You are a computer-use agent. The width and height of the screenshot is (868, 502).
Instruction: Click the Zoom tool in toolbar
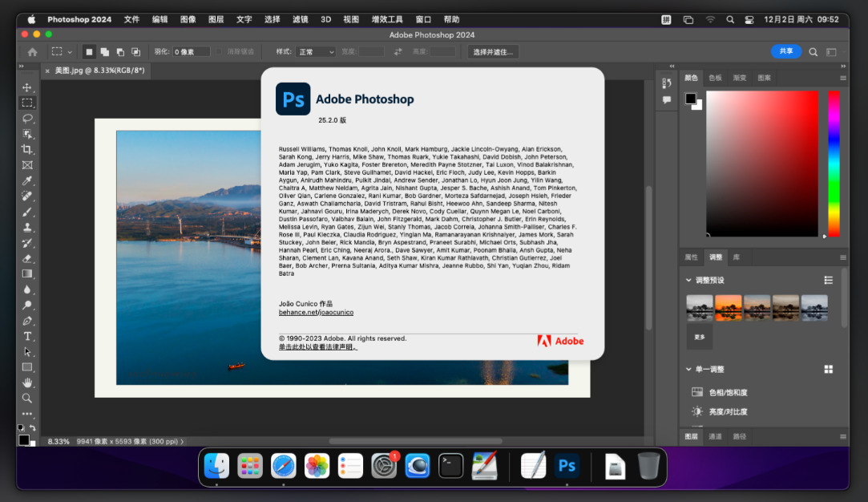click(x=27, y=398)
